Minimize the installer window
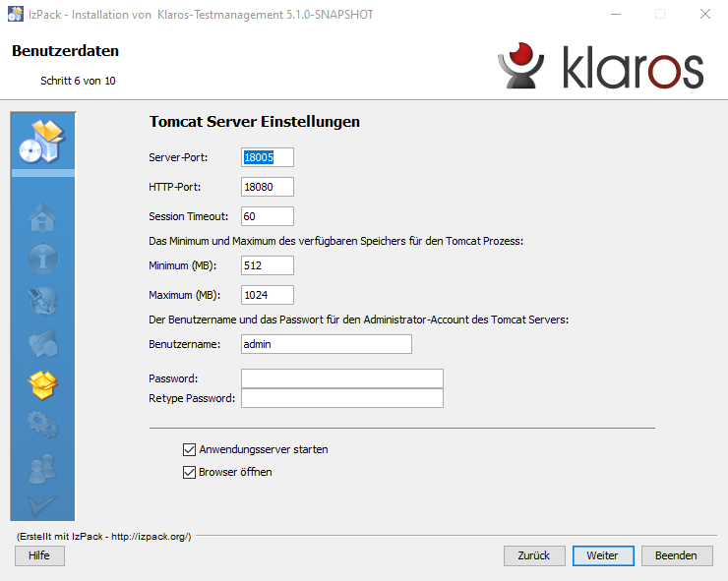Screen dimensions: 728x581 [616, 15]
